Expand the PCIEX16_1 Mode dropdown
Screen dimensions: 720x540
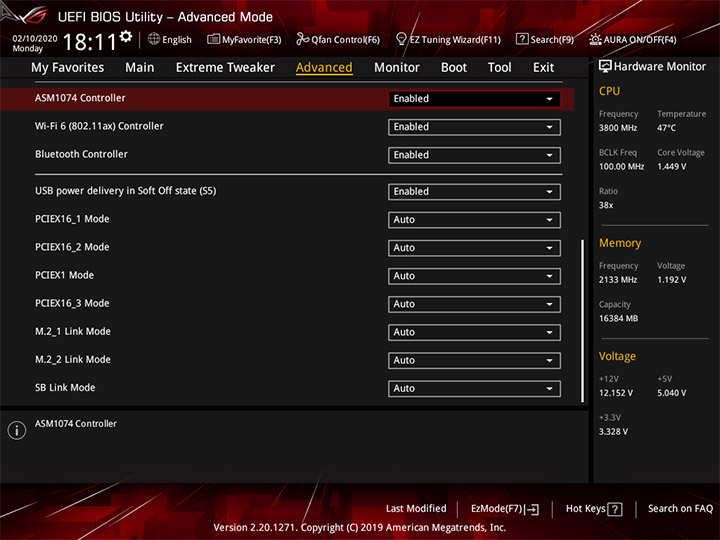474,220
